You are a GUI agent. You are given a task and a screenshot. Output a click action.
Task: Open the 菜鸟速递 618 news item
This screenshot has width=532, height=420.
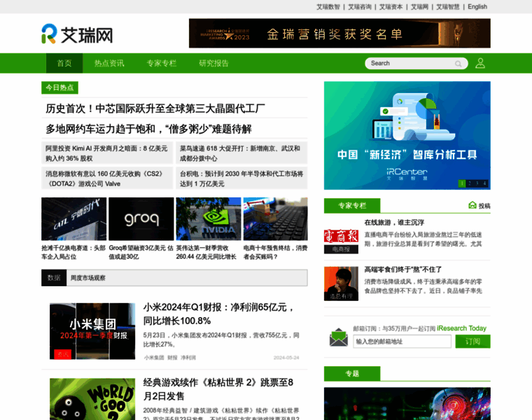[241, 153]
